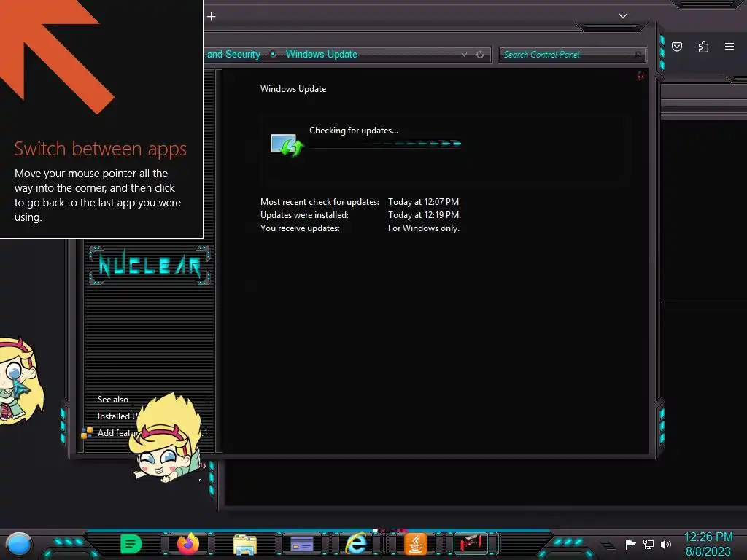The width and height of the screenshot is (747, 560).
Task: Open Action Center flag in system tray
Action: pos(631,544)
